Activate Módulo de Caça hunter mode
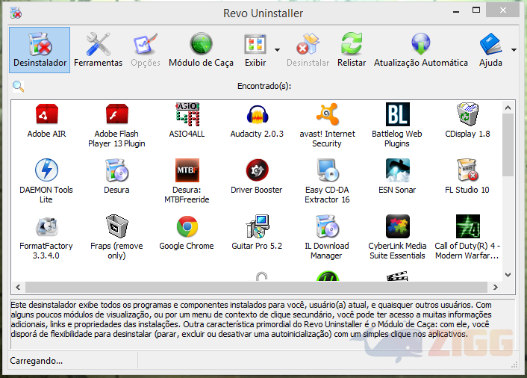Viewport: 527px width, 378px height. coord(201,50)
